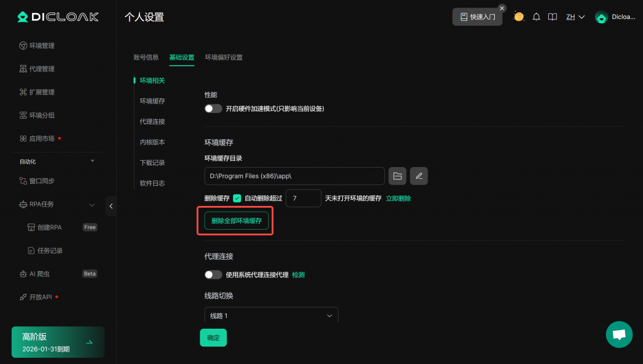Toggle 使用系统代理连接代理 switch
This screenshot has height=364, width=643.
pos(213,275)
